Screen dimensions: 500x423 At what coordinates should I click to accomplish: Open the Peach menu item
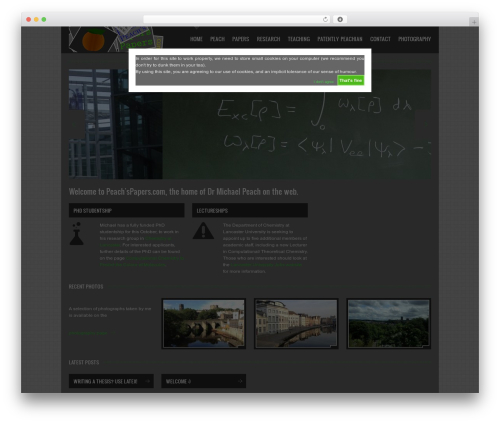[x=217, y=39]
